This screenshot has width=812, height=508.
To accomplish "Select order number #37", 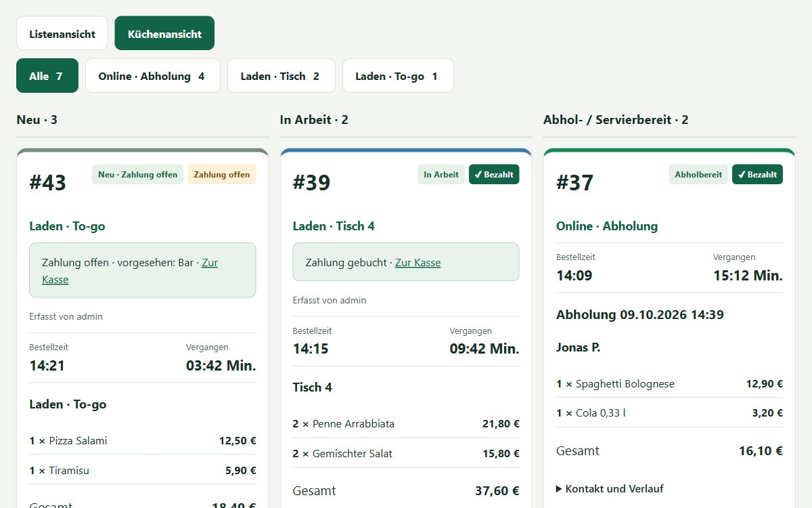I will coord(574,182).
